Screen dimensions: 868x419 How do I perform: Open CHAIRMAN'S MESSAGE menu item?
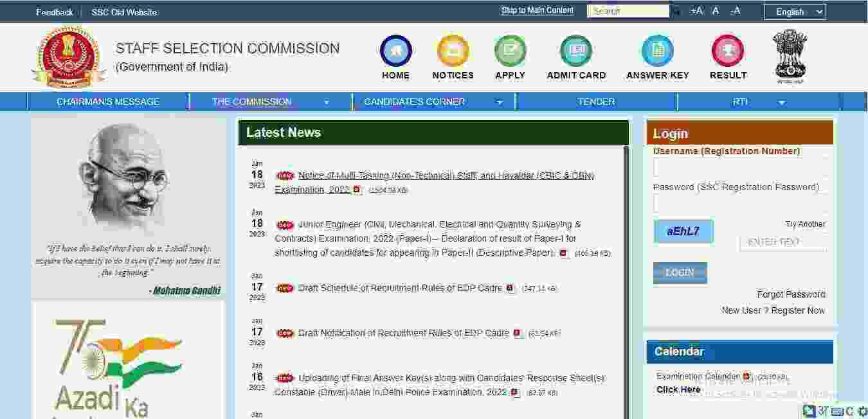108,102
